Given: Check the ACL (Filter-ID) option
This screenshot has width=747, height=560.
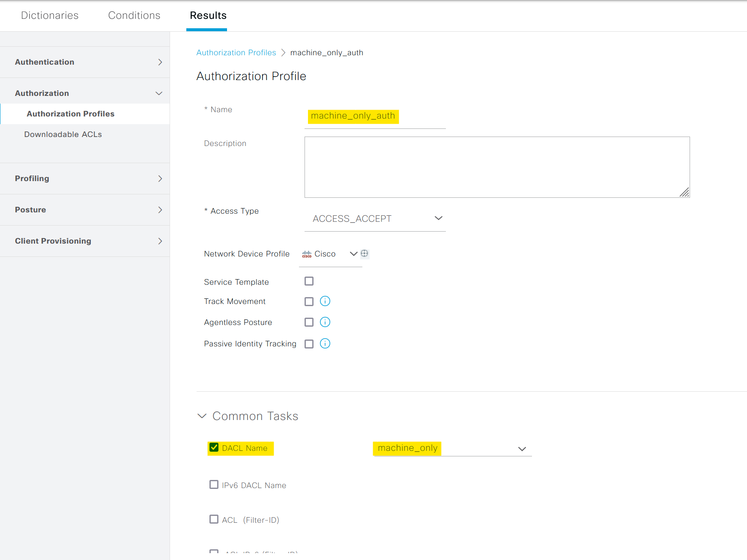Looking at the screenshot, I should (x=214, y=519).
